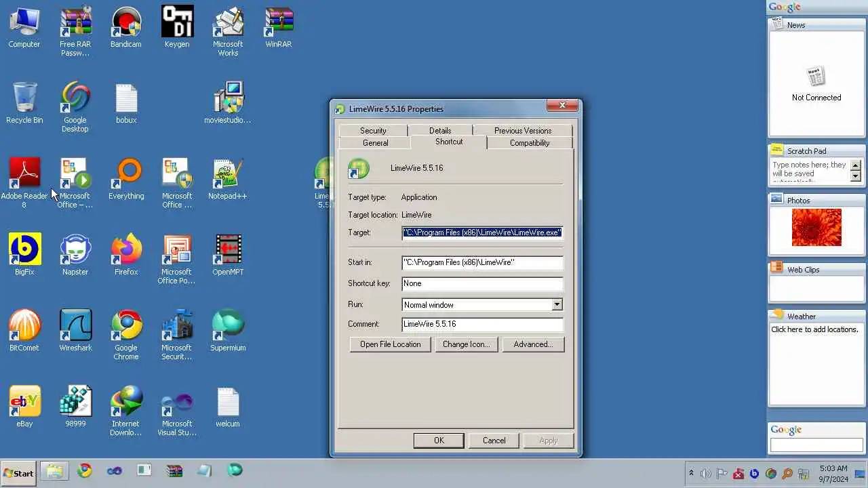Click the Cancel button in Properties
868x488 pixels.
pyautogui.click(x=494, y=441)
